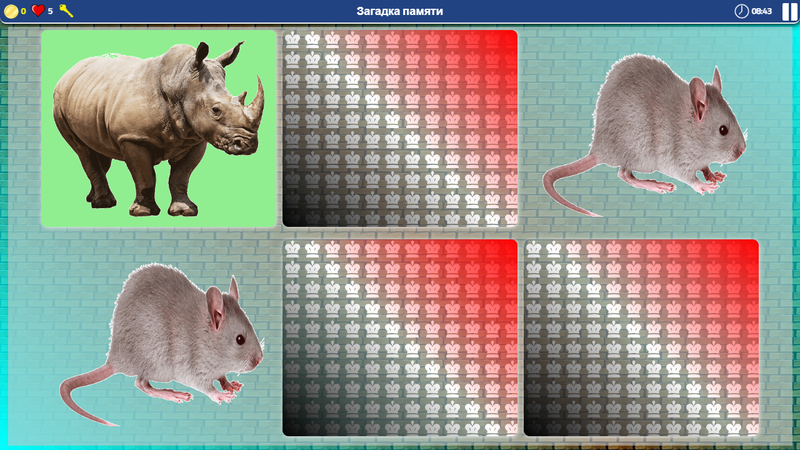800x450 pixels.
Task: Flip the face-down card in top row
Action: 399,128
